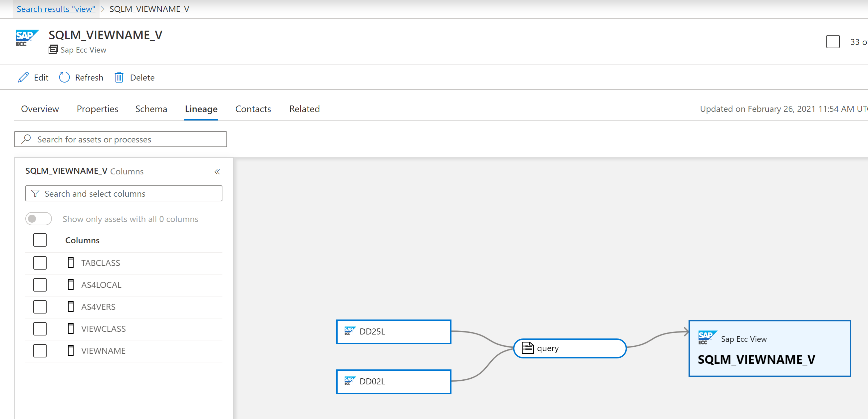Click the Search and select columns input field
The height and width of the screenshot is (419, 868).
[124, 193]
